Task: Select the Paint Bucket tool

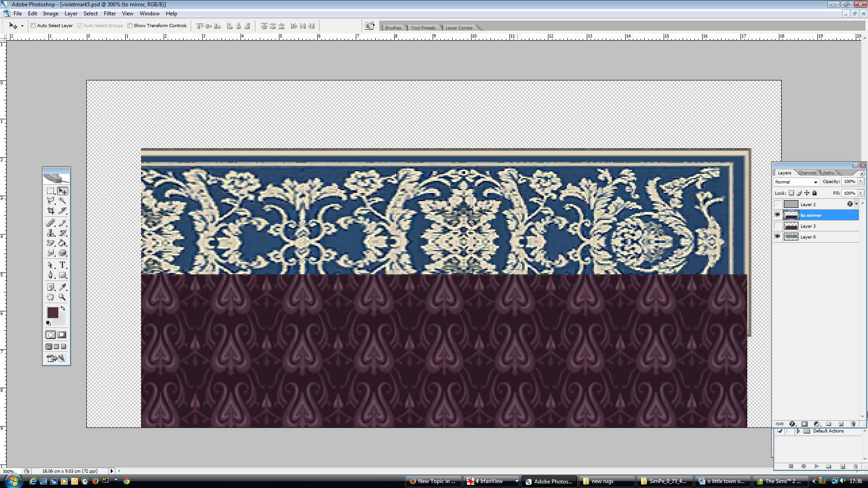Action: [x=62, y=243]
